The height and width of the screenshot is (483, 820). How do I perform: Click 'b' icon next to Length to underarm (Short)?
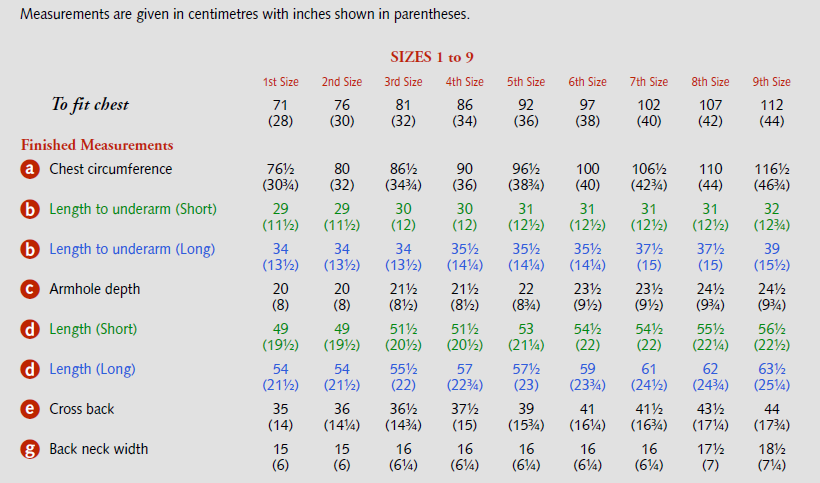pyautogui.click(x=30, y=210)
